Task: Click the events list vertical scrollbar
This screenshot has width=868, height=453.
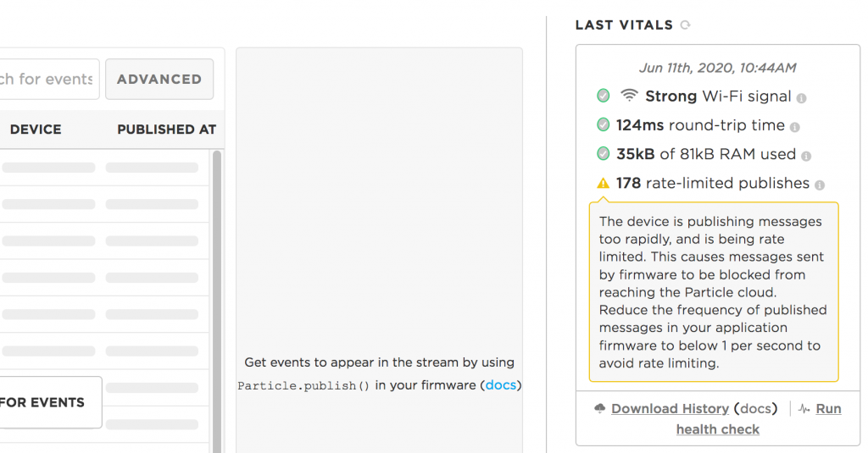Action: coord(216,301)
